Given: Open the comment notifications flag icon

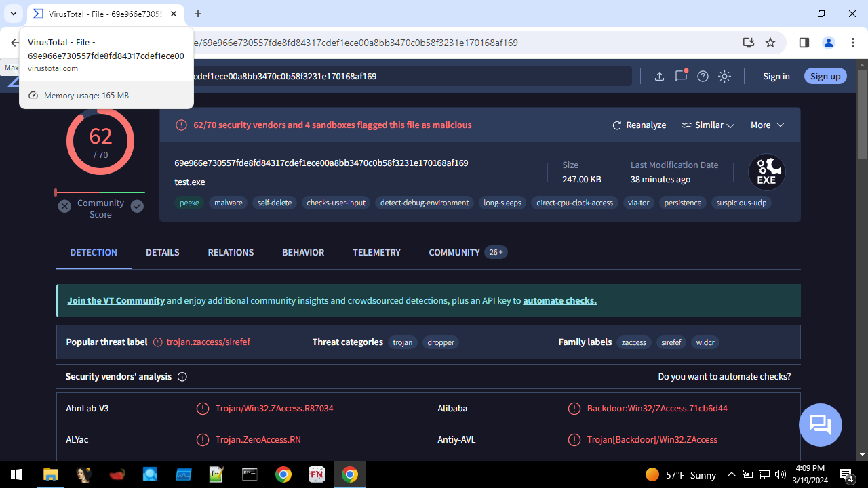Looking at the screenshot, I should 680,76.
